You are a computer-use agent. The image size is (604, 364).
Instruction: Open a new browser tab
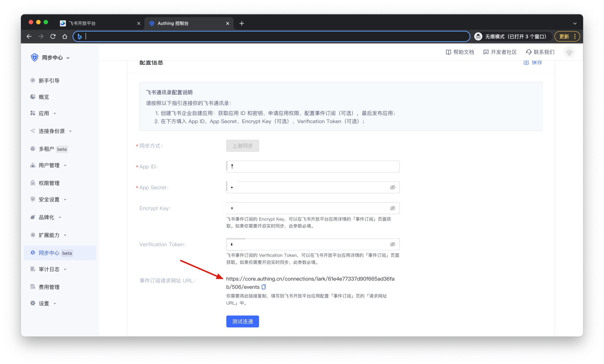(242, 23)
